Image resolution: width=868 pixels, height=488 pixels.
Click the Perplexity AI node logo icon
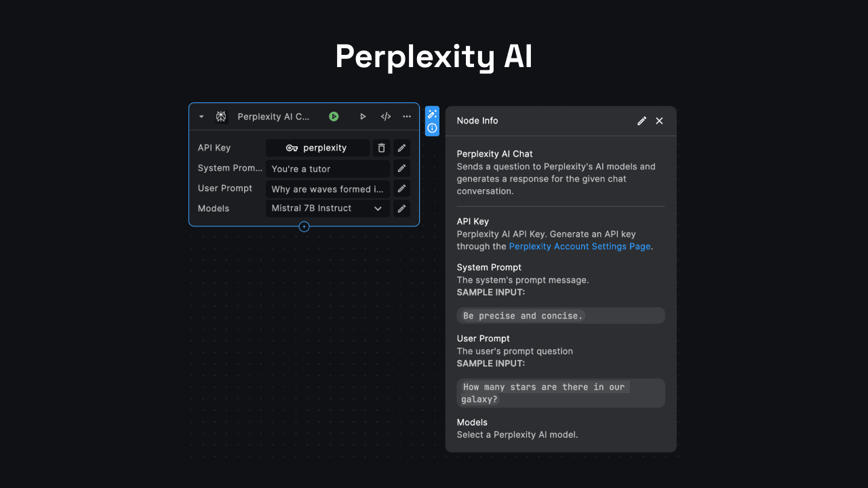(x=221, y=117)
